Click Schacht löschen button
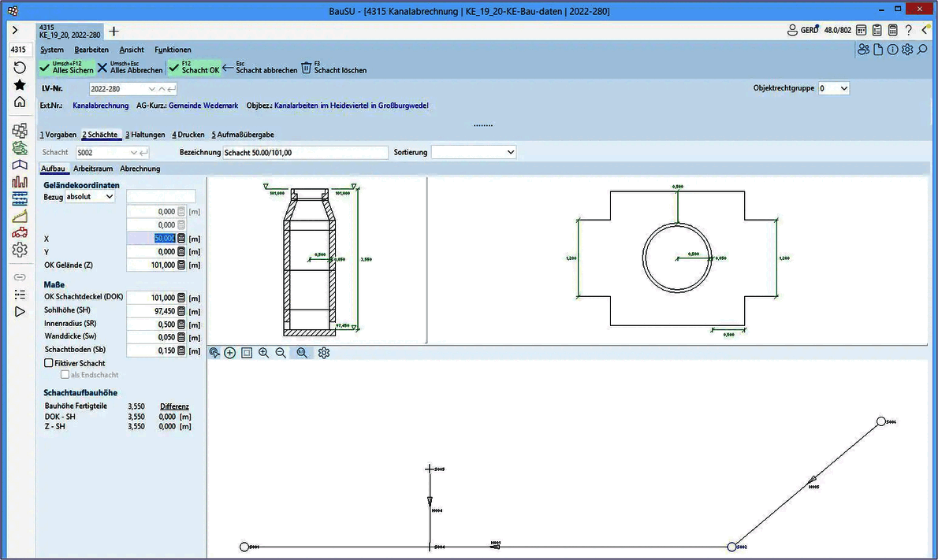 pyautogui.click(x=333, y=68)
